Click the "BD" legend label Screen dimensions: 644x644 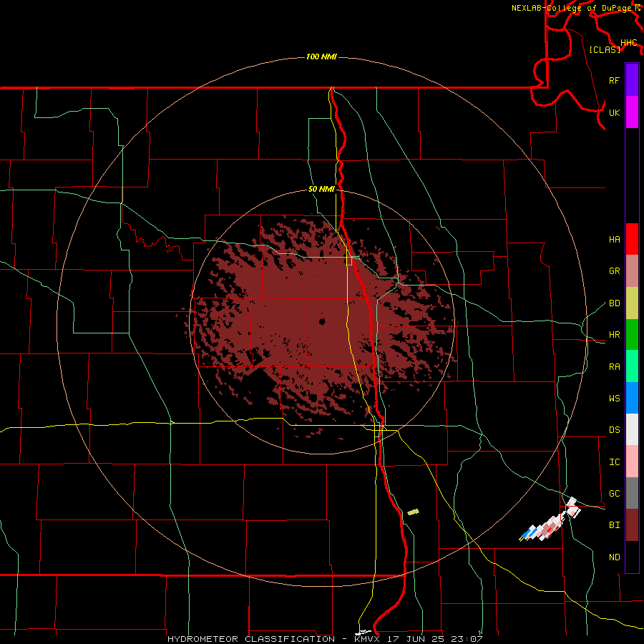[614, 303]
